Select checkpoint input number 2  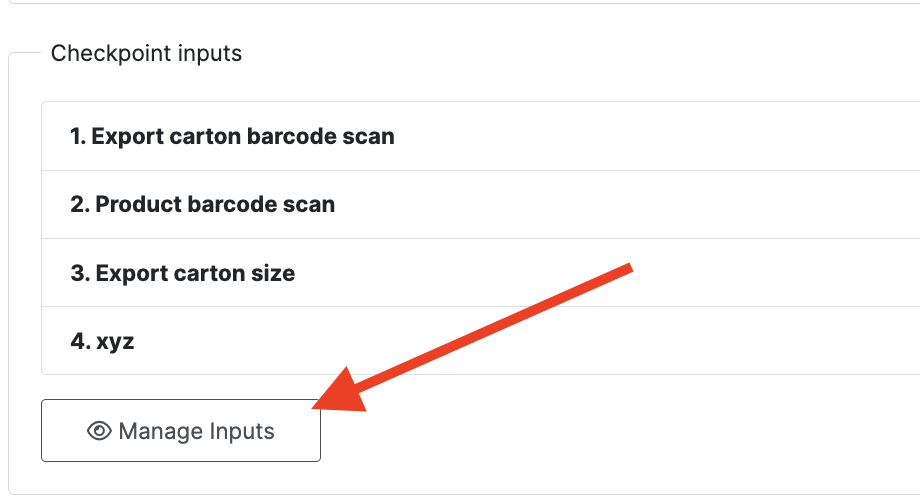203,205
